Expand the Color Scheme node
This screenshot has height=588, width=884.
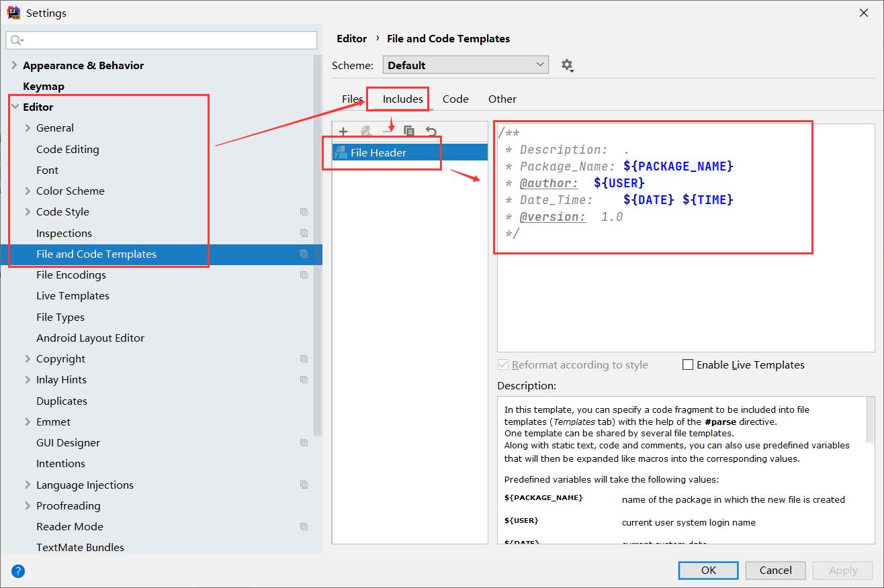(28, 191)
